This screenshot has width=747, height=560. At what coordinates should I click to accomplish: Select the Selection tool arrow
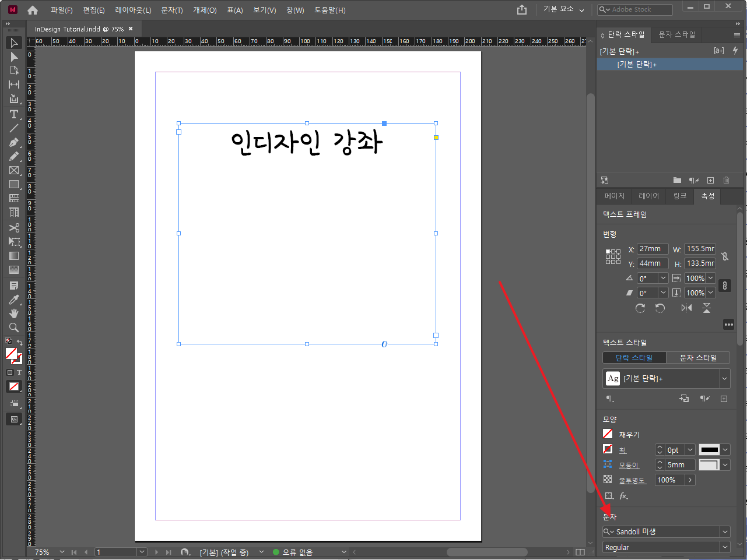[14, 43]
